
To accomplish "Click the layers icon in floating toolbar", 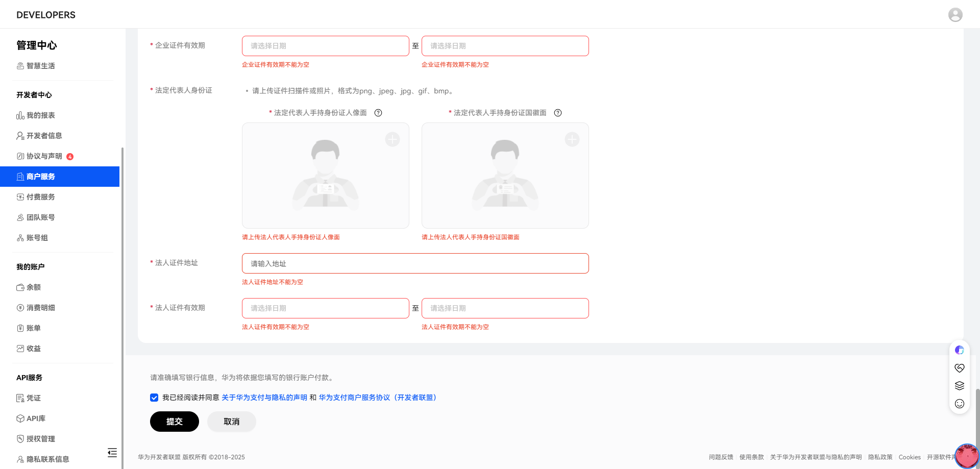I will [960, 386].
